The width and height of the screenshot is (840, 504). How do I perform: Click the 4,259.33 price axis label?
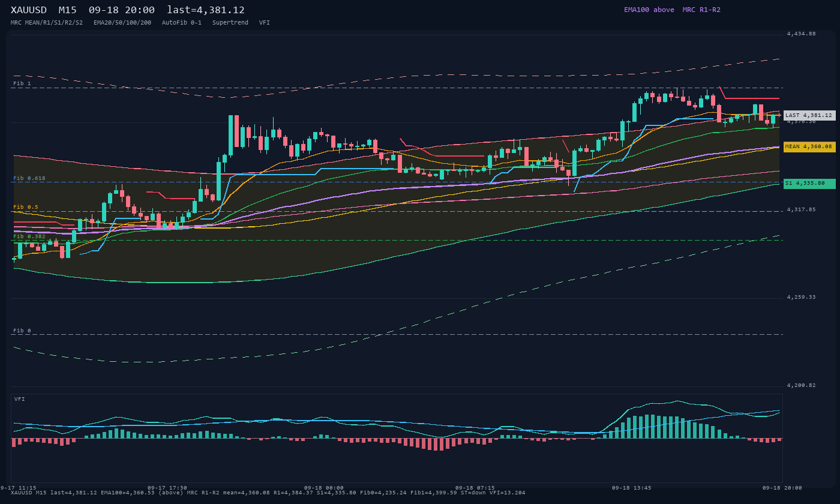802,297
